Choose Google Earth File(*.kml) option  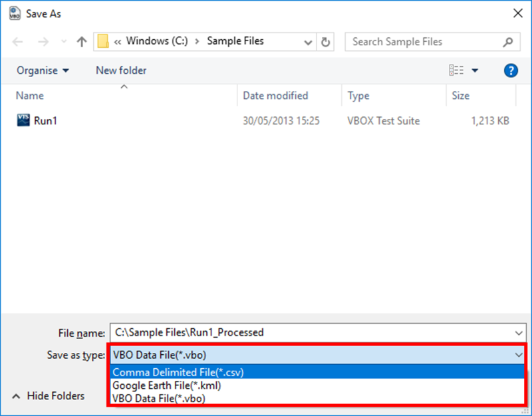[x=318, y=385]
